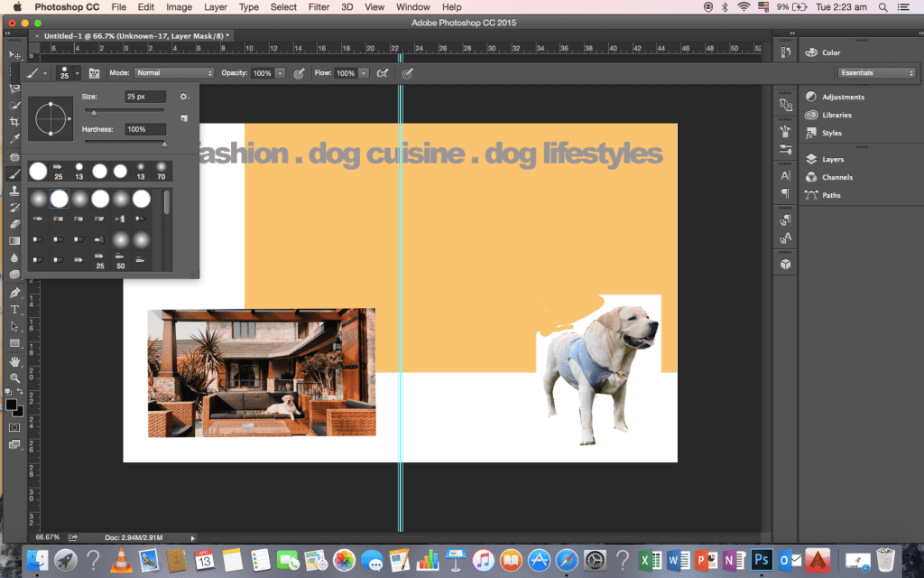Click the brush Hardness slider handle
This screenshot has width=924, height=578.
point(164,143)
